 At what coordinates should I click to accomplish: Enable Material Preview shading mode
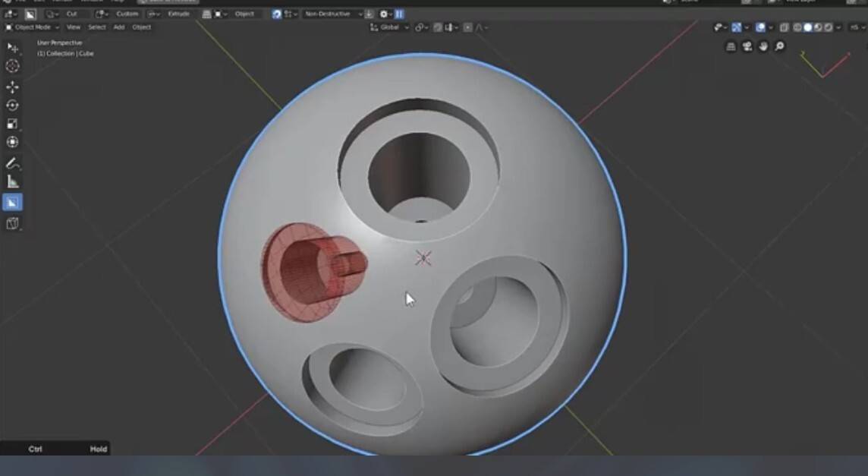pyautogui.click(x=818, y=27)
